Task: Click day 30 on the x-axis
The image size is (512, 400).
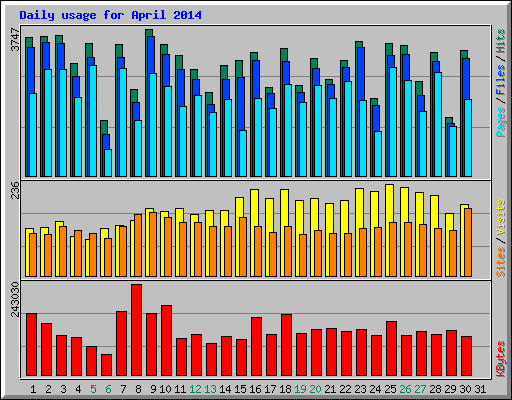Action: (x=465, y=389)
